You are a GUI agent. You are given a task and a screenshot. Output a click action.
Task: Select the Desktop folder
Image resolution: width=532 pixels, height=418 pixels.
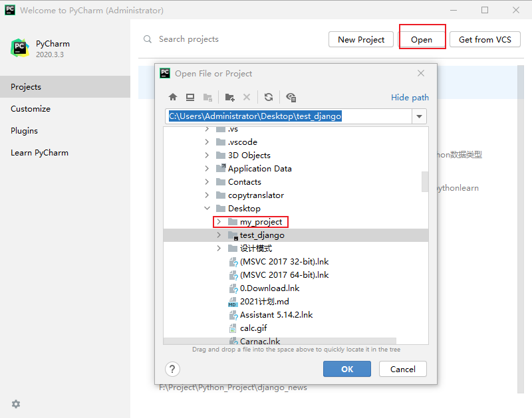244,209
